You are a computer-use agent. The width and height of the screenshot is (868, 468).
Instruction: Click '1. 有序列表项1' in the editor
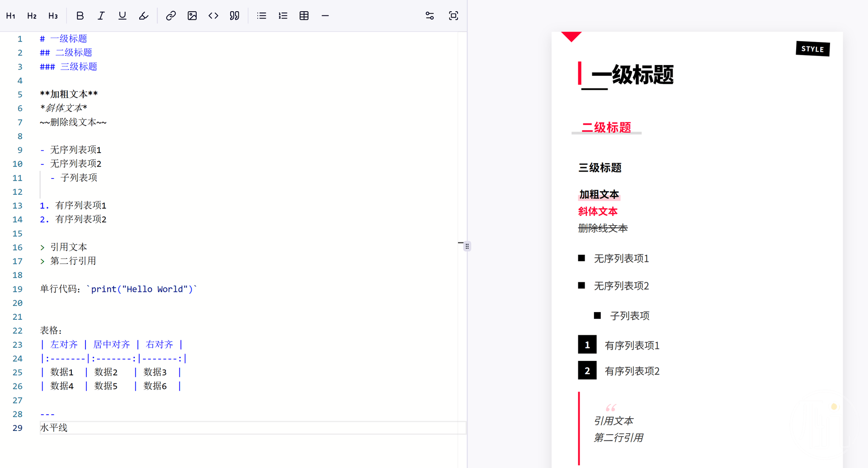coord(73,206)
